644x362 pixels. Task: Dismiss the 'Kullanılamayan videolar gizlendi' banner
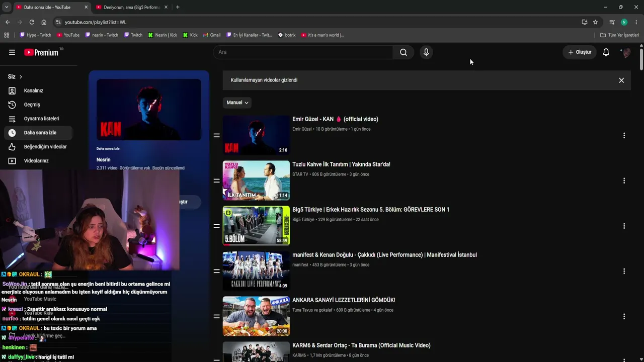(621, 80)
